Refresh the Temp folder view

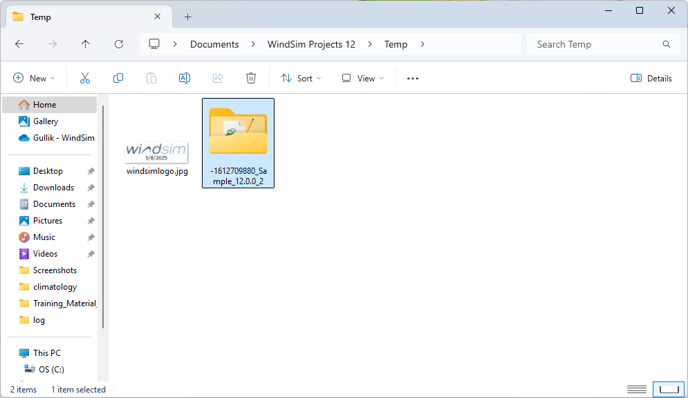click(118, 44)
